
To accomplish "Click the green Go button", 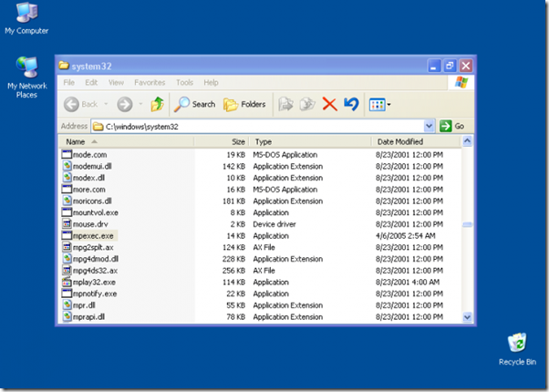I will (451, 126).
